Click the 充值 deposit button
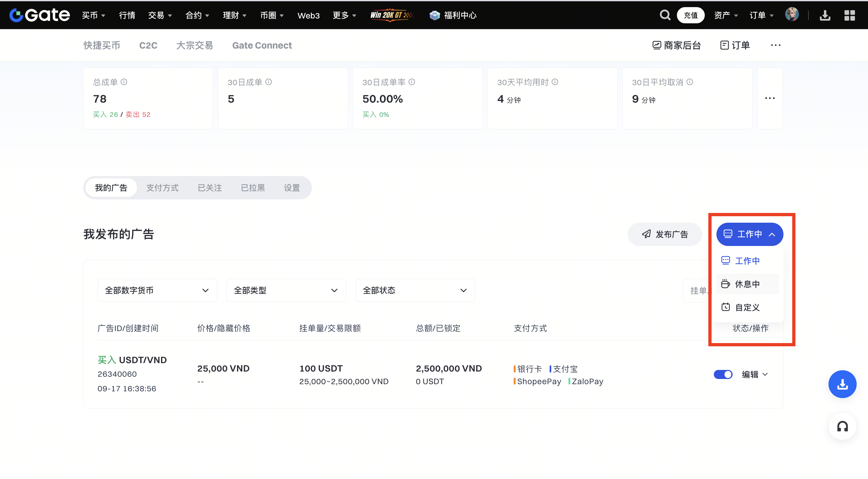Image resolution: width=868 pixels, height=479 pixels. click(691, 15)
